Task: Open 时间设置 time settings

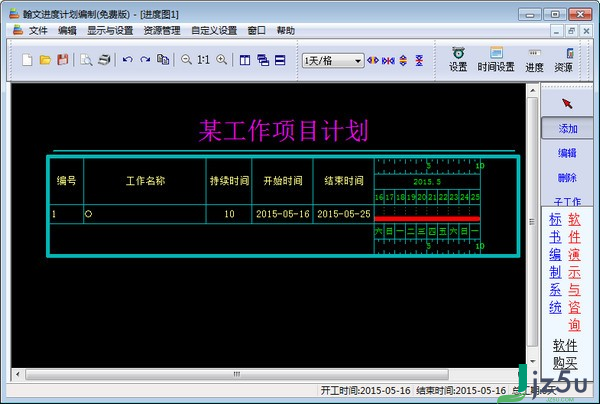Action: pyautogui.click(x=496, y=59)
